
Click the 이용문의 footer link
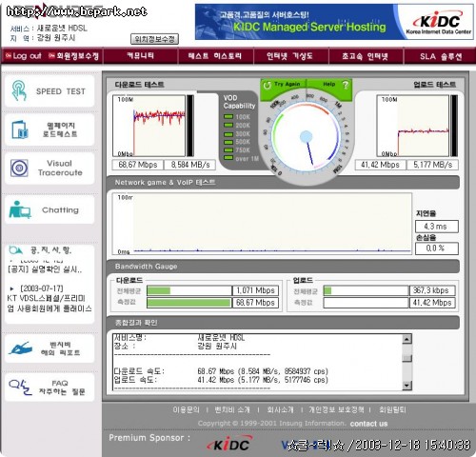[x=187, y=409]
